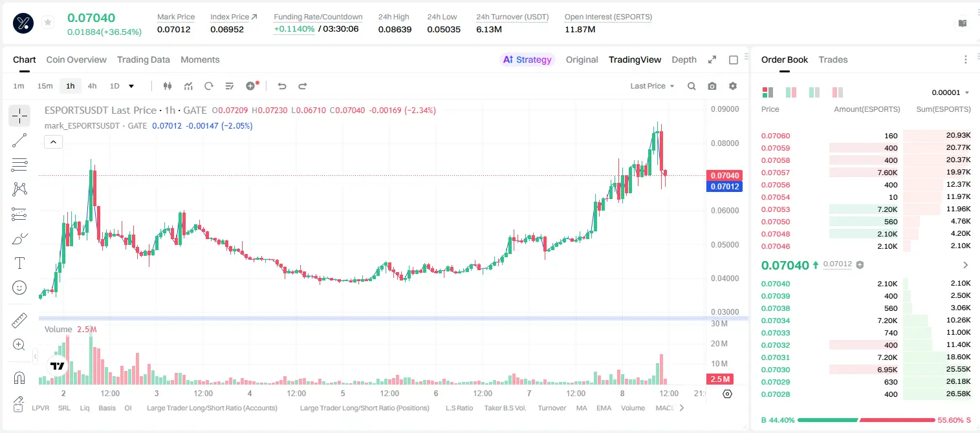Add the Taker B.S Vol. indicator

click(x=505, y=408)
